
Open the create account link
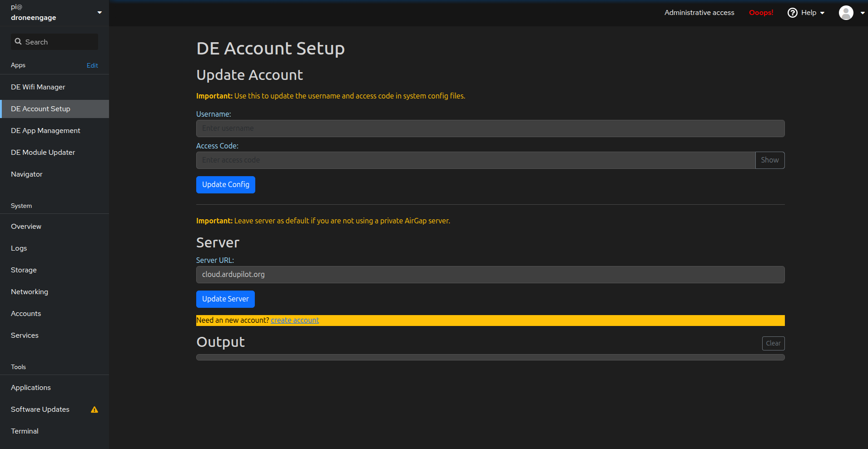[x=294, y=320]
